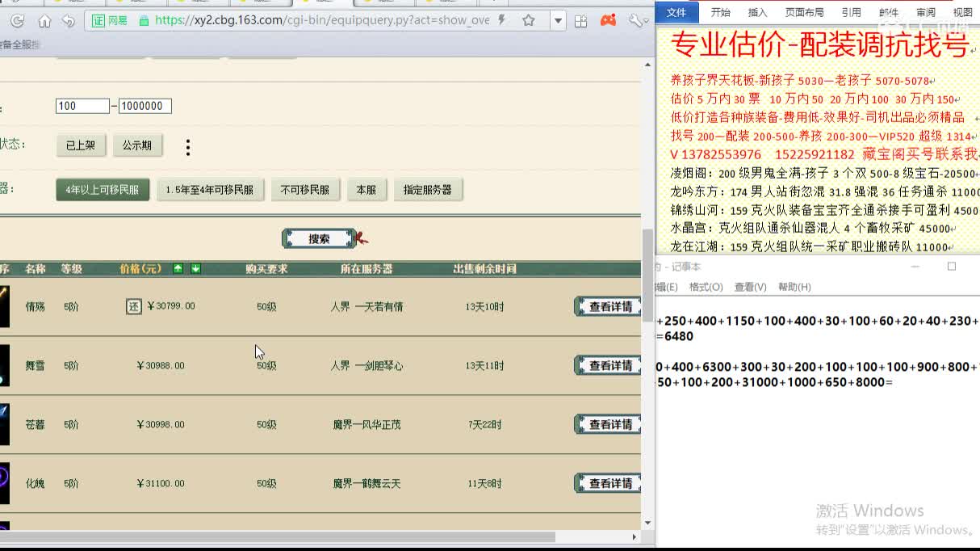The height and width of the screenshot is (551, 980).
Task: Click the 搜索 search button
Action: click(319, 238)
